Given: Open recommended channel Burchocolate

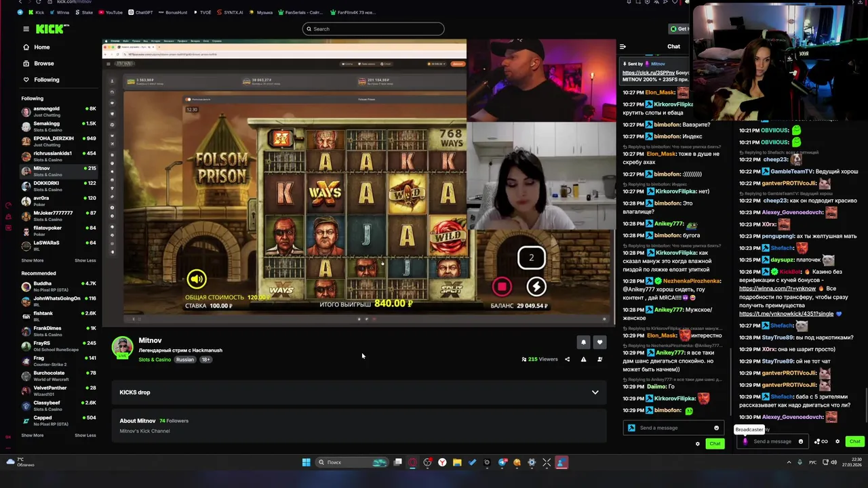Looking at the screenshot, I should pos(58,375).
